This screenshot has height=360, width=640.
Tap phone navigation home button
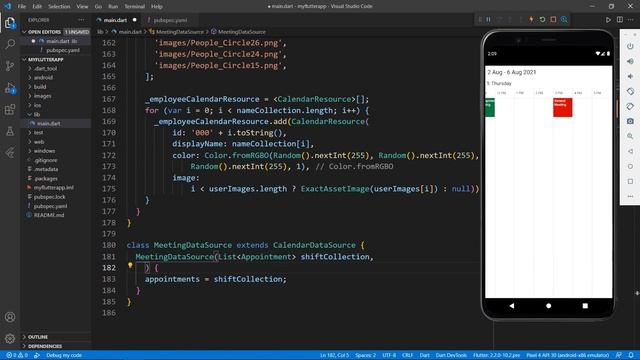[549, 306]
